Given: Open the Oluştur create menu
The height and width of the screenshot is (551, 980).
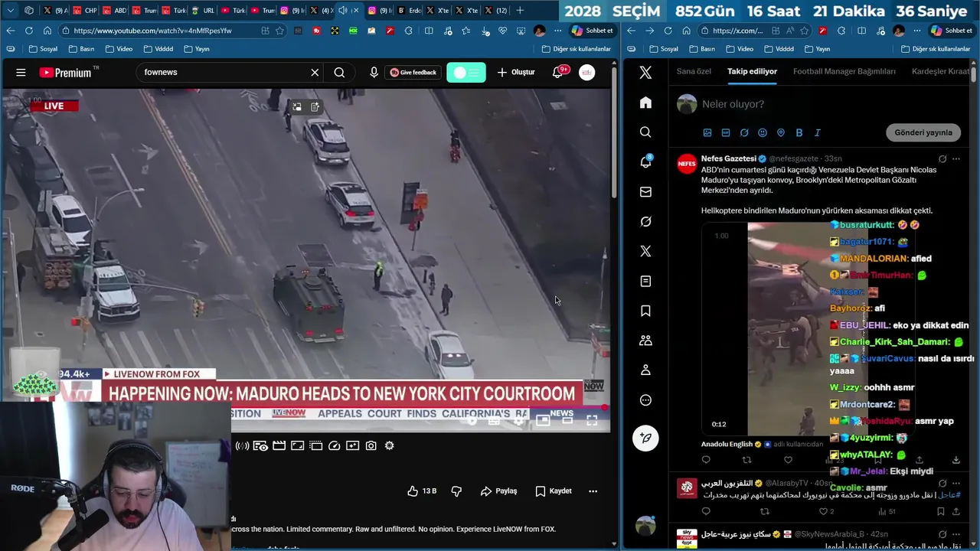Looking at the screenshot, I should (516, 72).
